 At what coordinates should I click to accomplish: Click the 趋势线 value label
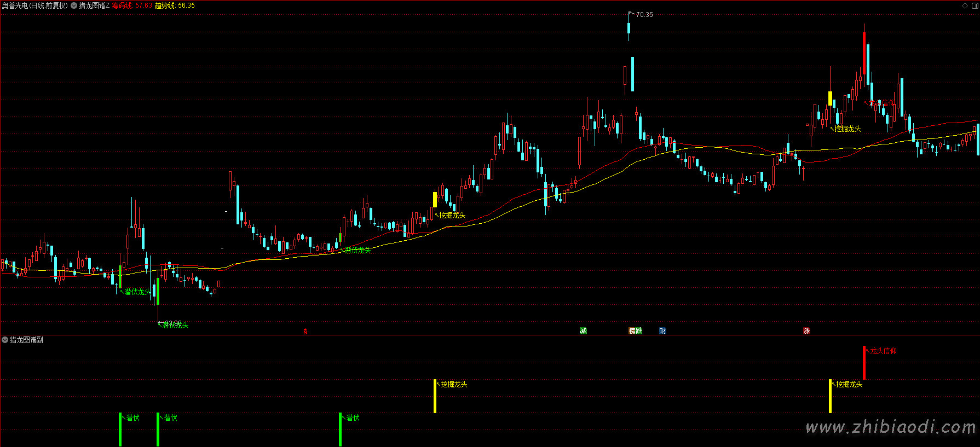click(175, 5)
